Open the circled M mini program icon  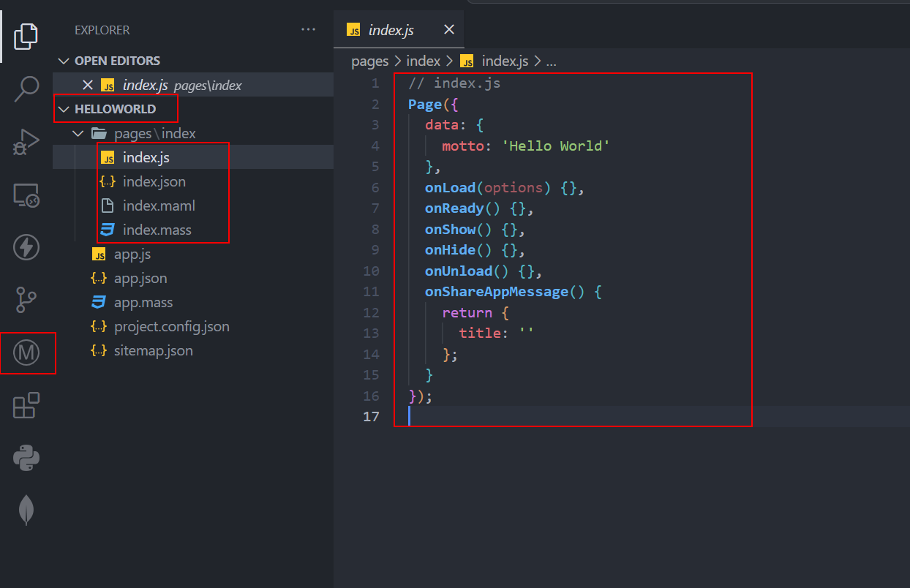coord(27,353)
